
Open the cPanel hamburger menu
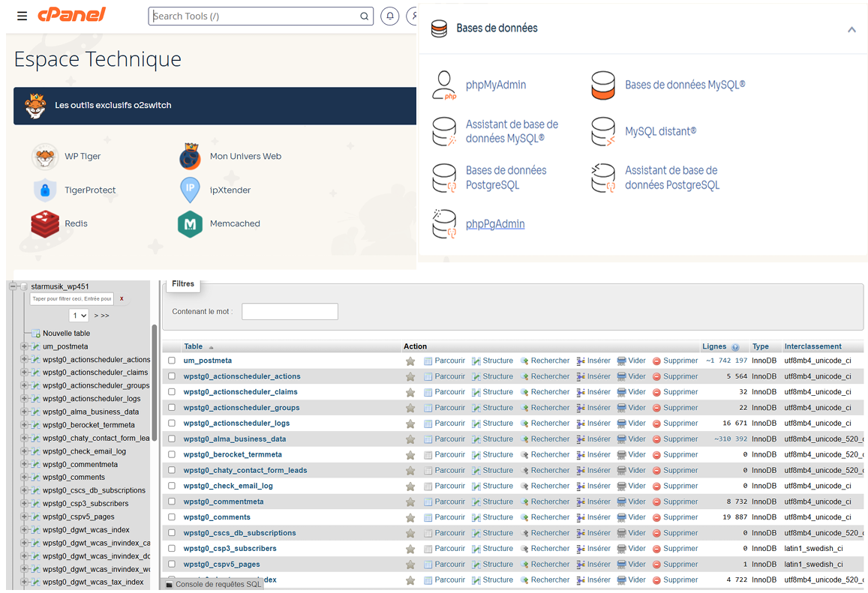22,16
